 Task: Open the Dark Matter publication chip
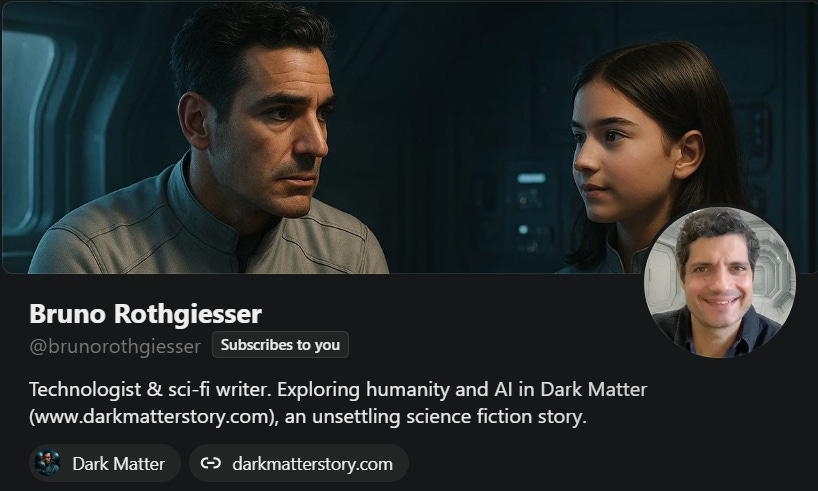[x=105, y=463]
